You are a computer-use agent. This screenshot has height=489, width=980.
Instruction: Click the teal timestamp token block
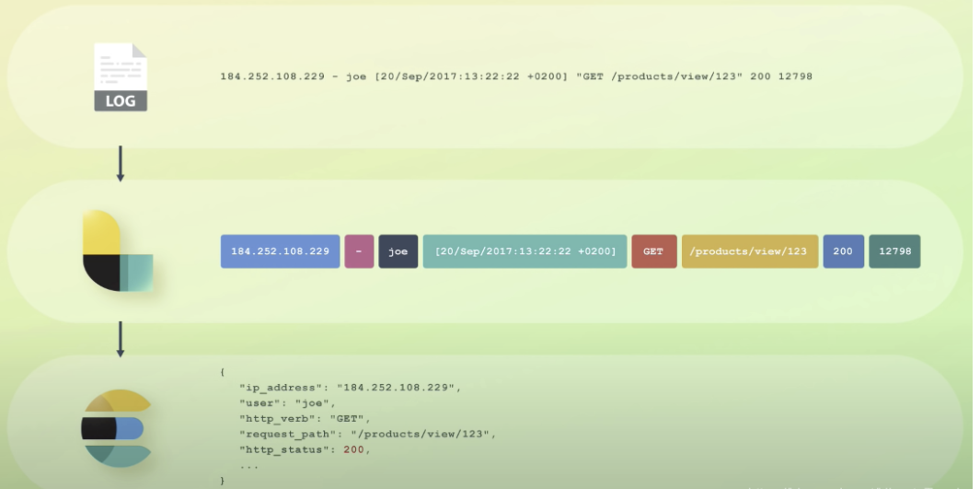(x=525, y=251)
